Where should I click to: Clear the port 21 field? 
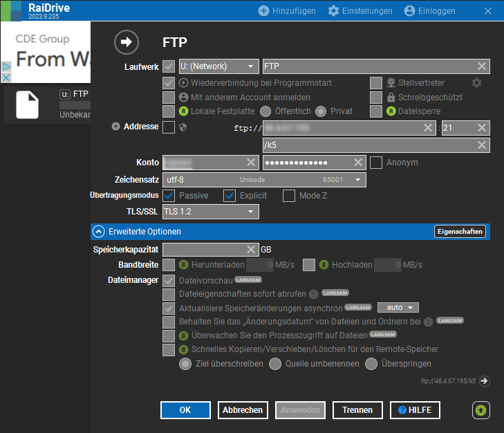[x=481, y=128]
